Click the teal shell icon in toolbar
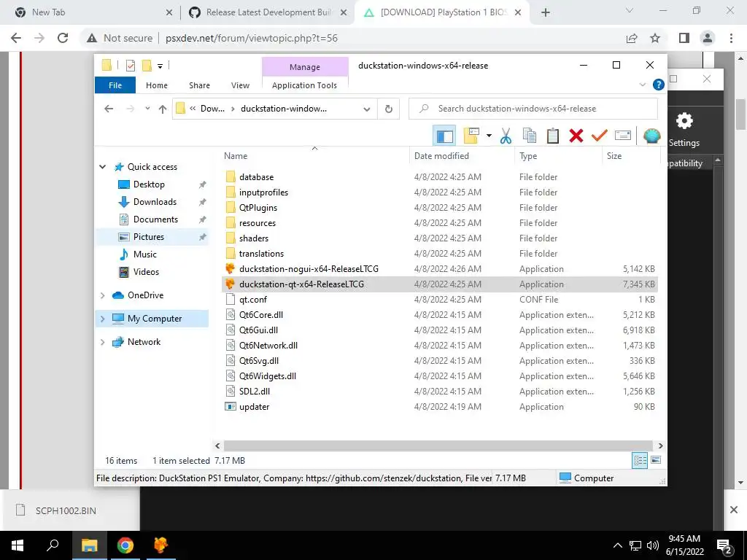Viewport: 747px width, 560px height. [x=651, y=136]
